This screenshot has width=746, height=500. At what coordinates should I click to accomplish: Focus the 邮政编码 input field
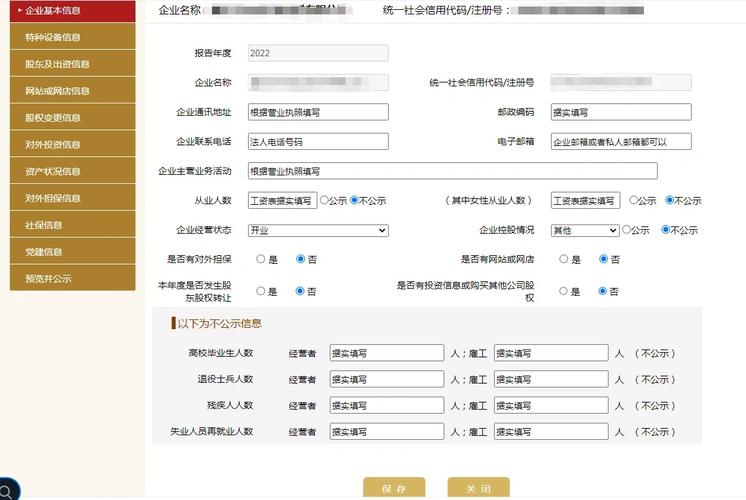621,112
